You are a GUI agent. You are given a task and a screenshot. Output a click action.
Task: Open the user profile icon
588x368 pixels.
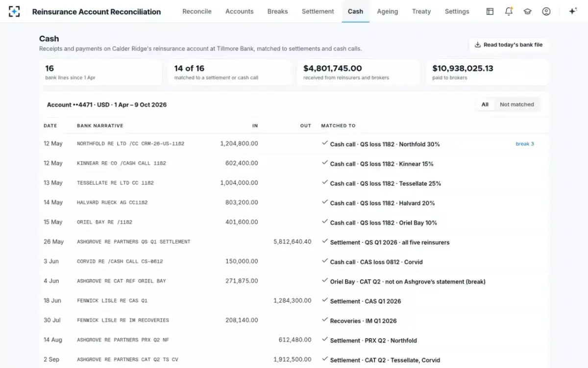point(546,11)
